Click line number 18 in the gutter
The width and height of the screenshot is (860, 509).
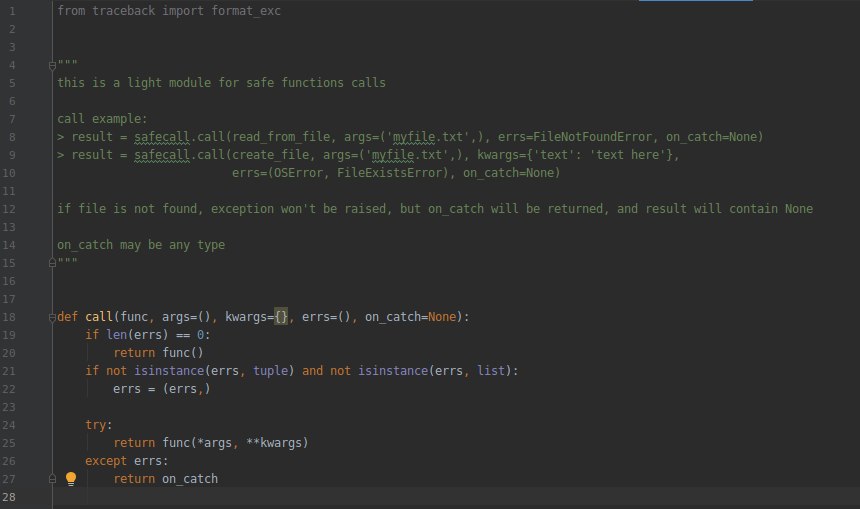coord(9,317)
